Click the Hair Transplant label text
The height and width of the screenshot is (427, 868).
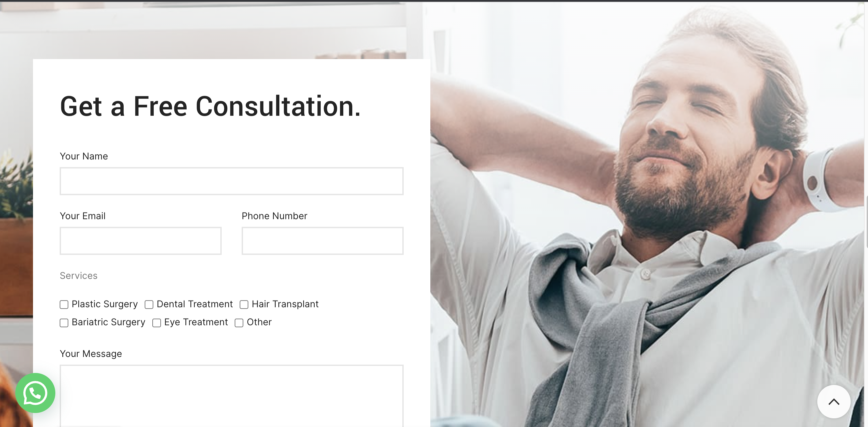(x=285, y=304)
